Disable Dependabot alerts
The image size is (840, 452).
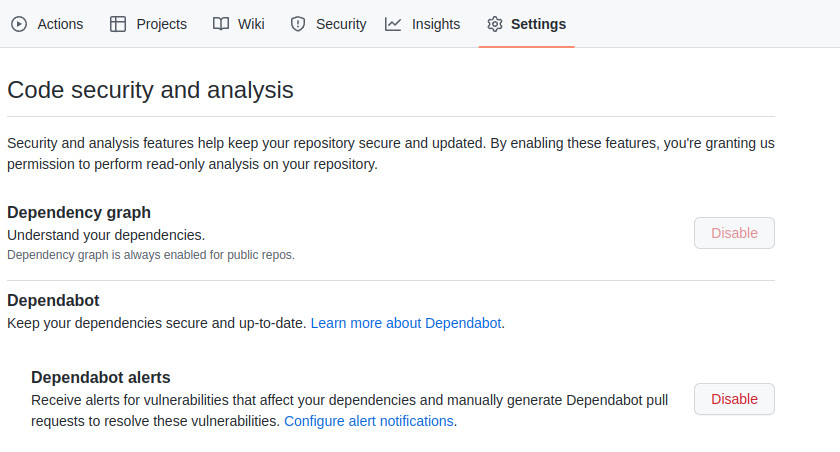(734, 399)
